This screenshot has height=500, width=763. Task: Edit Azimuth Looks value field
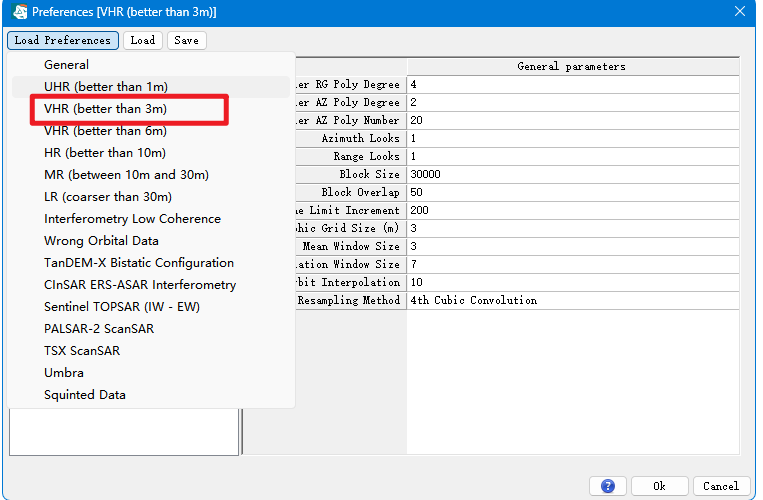click(573, 138)
